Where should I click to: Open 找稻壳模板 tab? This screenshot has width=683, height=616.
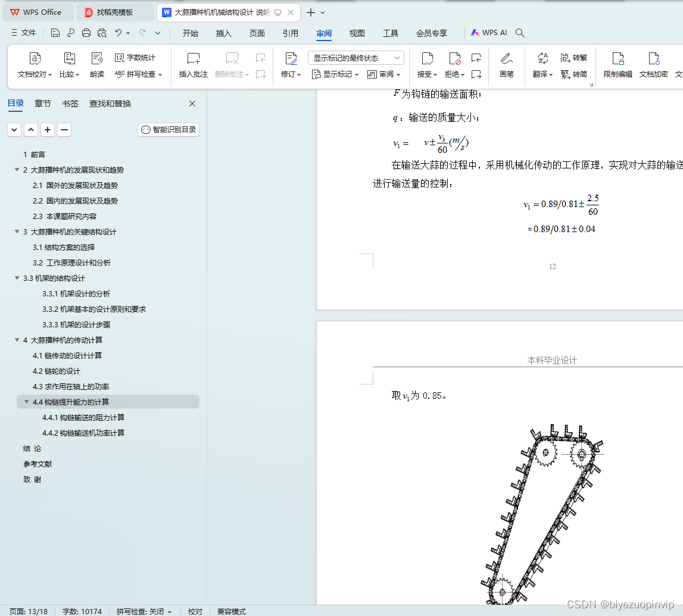click(115, 12)
